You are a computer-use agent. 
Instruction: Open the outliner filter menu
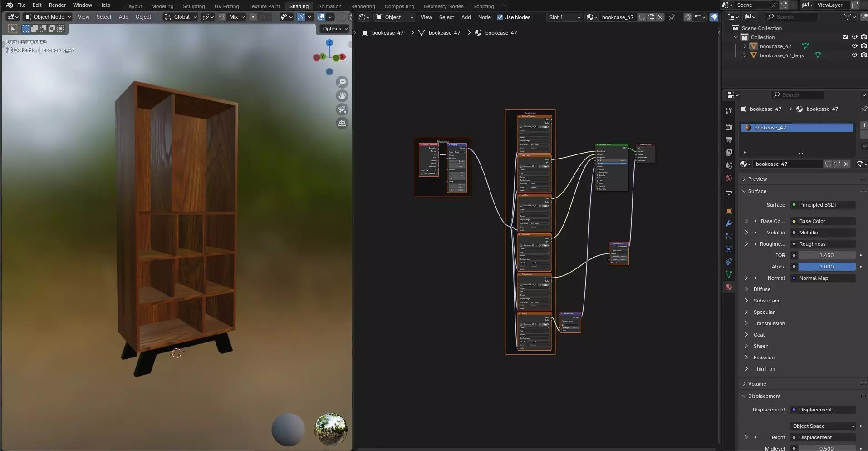850,17
